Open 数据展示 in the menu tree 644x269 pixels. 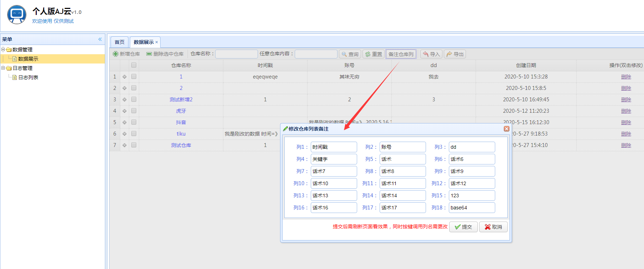point(28,59)
